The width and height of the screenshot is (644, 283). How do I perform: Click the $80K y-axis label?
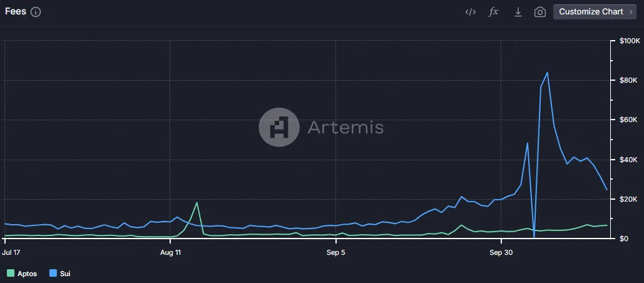pos(628,80)
